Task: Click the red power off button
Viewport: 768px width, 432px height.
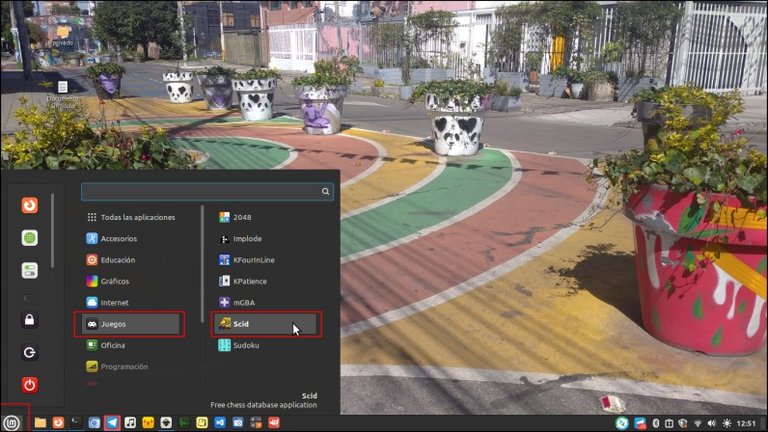Action: (29, 385)
